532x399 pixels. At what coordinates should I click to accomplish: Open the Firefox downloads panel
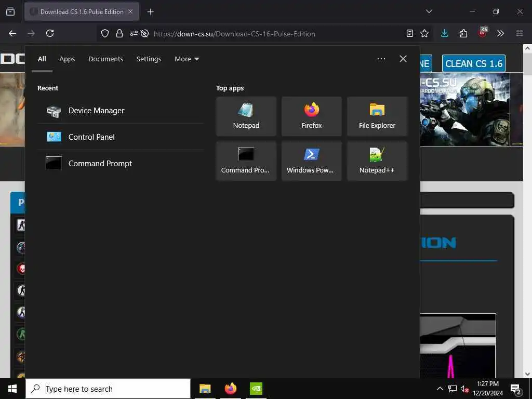click(x=445, y=33)
